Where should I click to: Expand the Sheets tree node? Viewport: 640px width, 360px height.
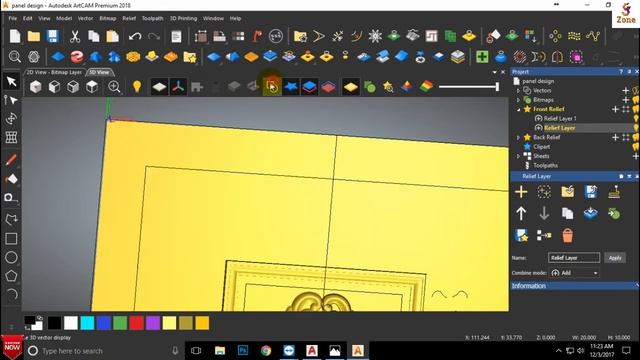[518, 156]
